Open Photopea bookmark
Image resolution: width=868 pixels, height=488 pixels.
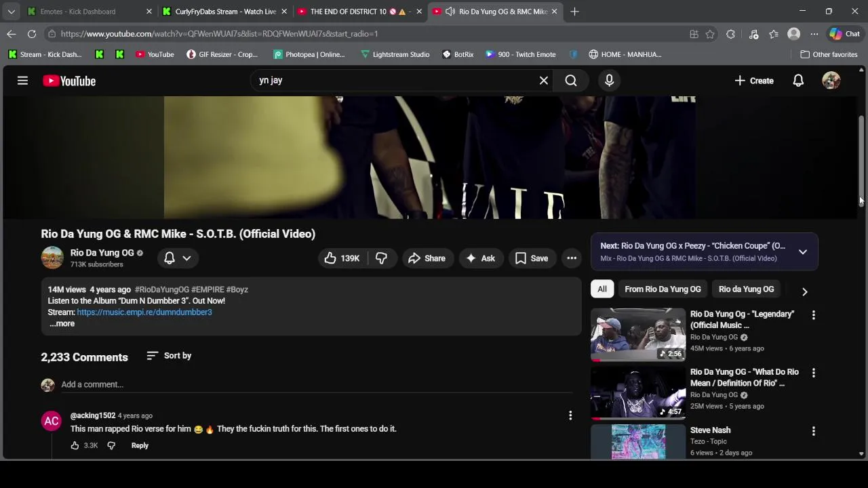click(309, 54)
